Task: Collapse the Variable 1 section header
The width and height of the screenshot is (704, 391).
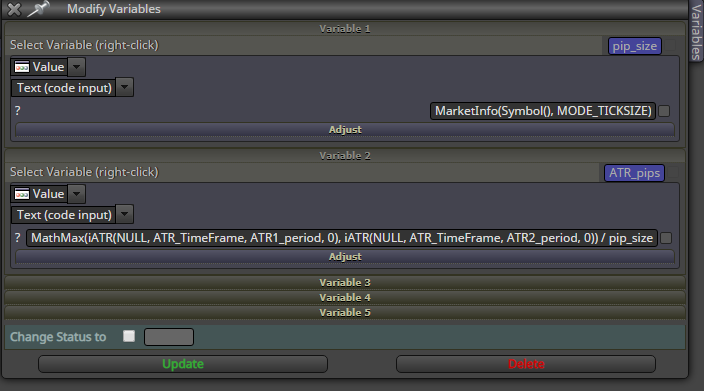Action: pos(345,29)
